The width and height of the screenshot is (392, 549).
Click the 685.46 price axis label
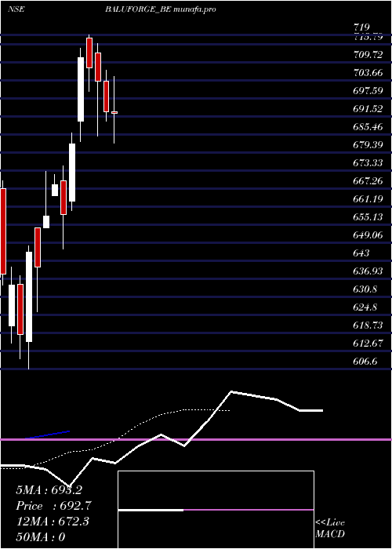point(368,127)
